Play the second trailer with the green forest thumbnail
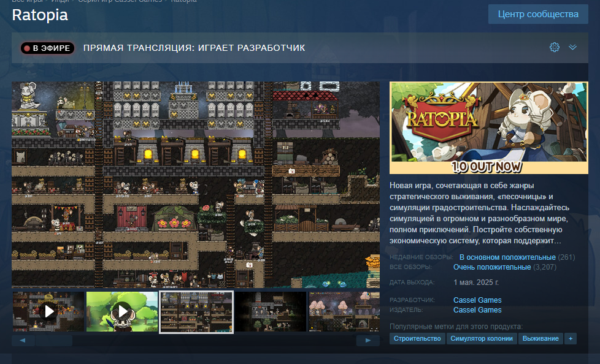 122,312
